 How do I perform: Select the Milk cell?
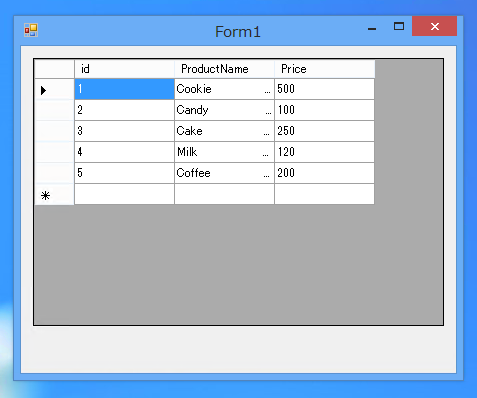point(224,152)
